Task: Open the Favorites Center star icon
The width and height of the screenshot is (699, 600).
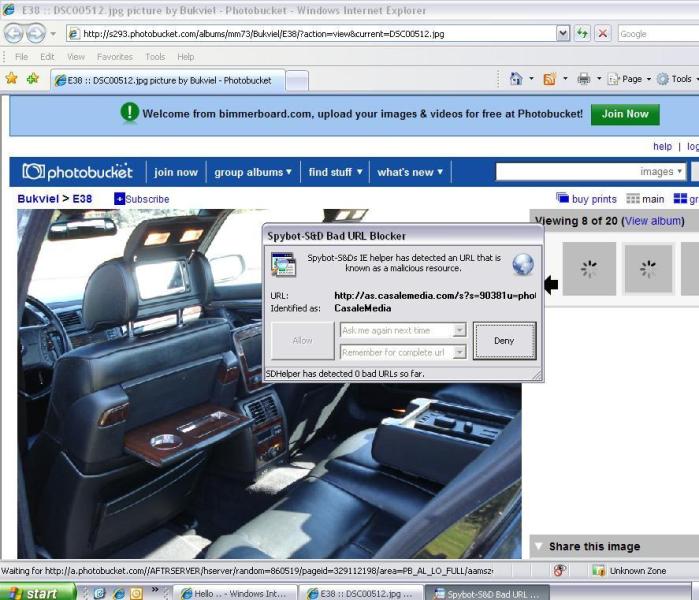Action: pos(11,78)
